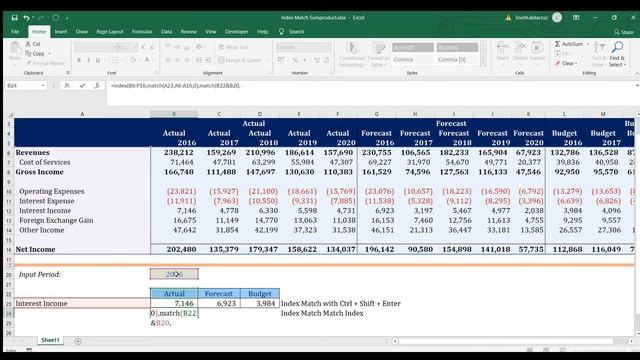This screenshot has width=640, height=360.
Task: Click the horizontal scrollbar right arrow
Action: (x=631, y=341)
